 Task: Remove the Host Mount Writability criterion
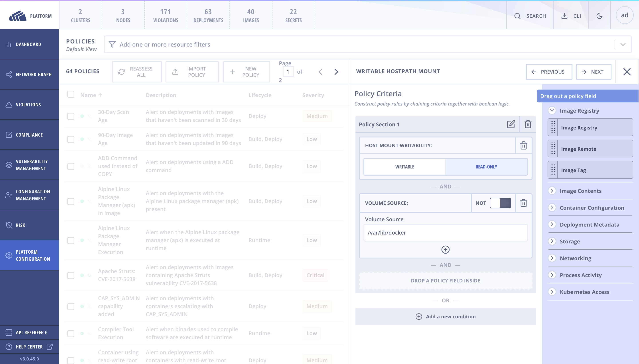[x=523, y=145]
